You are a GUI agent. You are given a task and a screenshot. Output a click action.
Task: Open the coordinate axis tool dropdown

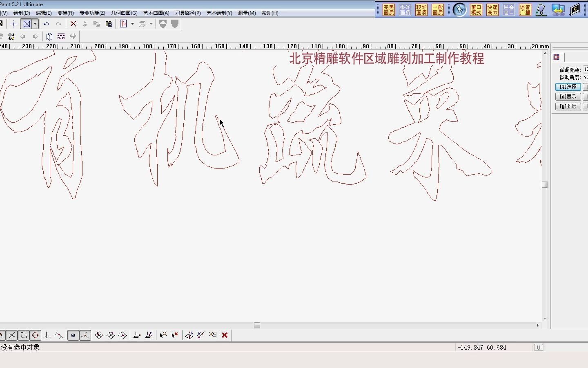132,24
